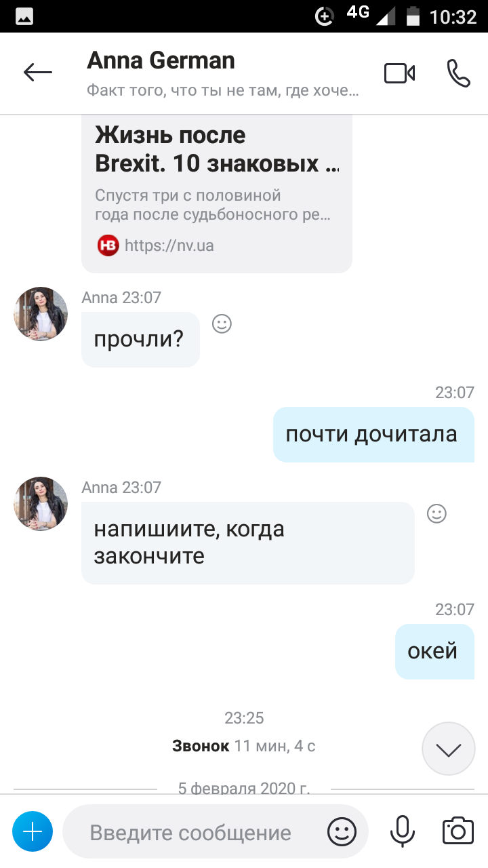The image size is (488, 868).
Task: Select the "почти дочитала" message bubble
Action: coord(373,435)
